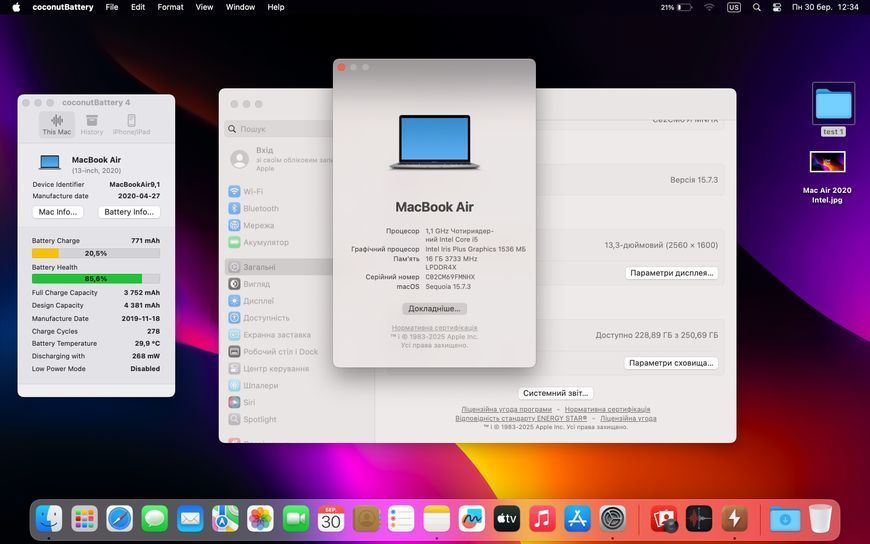Viewport: 870px width, 544px height.
Task: Click Системний звіт... button
Action: tap(555, 393)
